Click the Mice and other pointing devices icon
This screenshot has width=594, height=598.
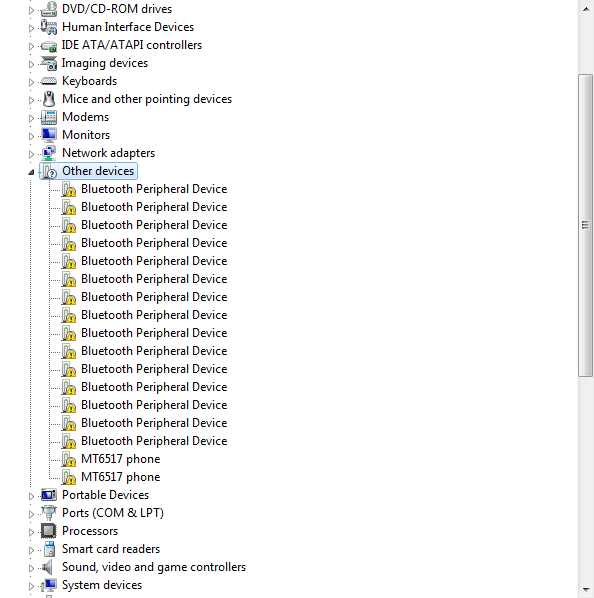point(49,99)
